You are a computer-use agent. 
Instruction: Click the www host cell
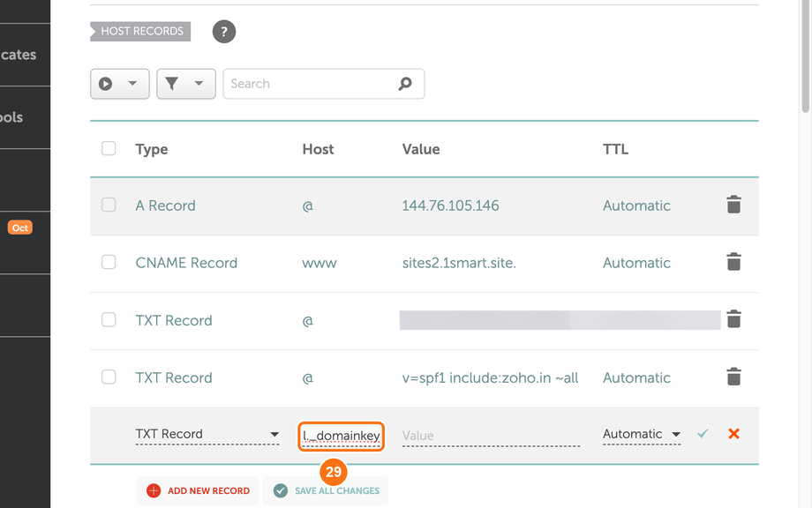coord(320,264)
